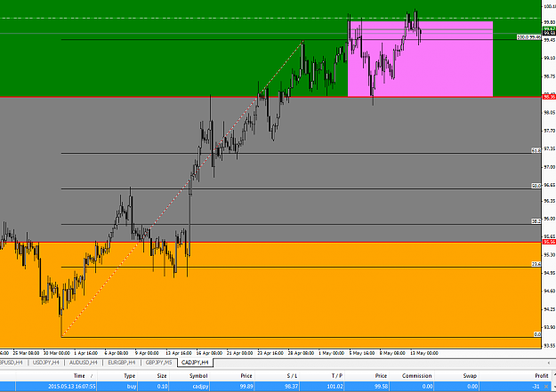
Task: Click the Fibonacci 50.0 level label
Action: pos(536,186)
